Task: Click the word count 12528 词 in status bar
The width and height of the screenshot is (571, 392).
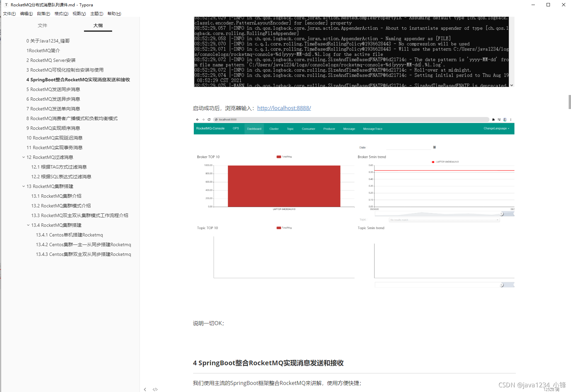Action: coord(551,389)
